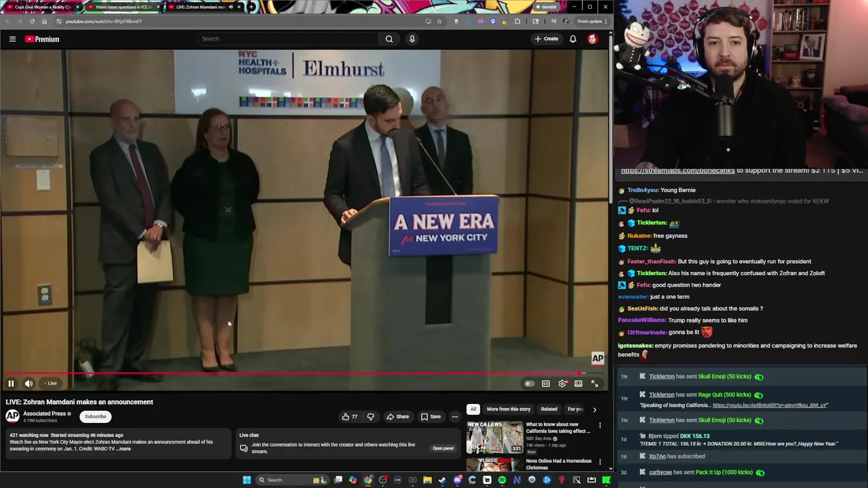Click the address bar URL
The image size is (868, 488).
[104, 21]
